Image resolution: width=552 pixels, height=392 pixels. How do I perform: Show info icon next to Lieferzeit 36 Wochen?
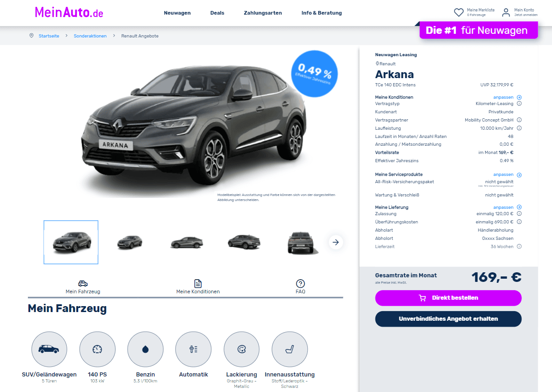(x=519, y=247)
